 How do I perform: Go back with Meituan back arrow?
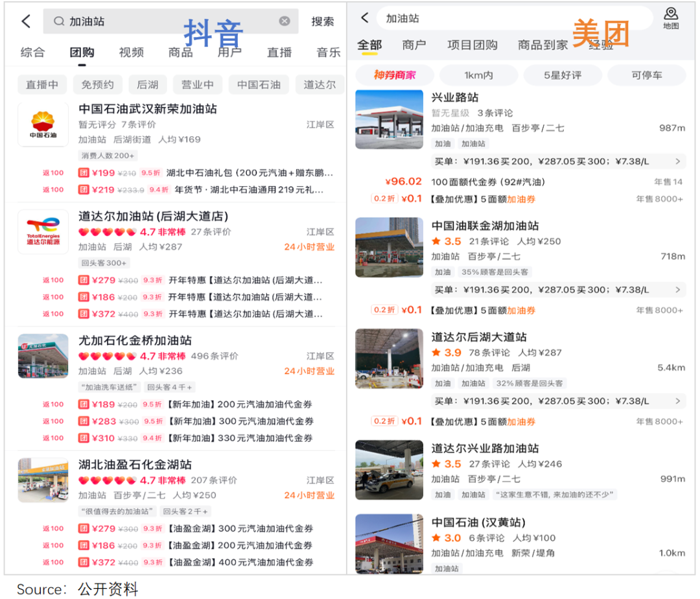(x=365, y=18)
